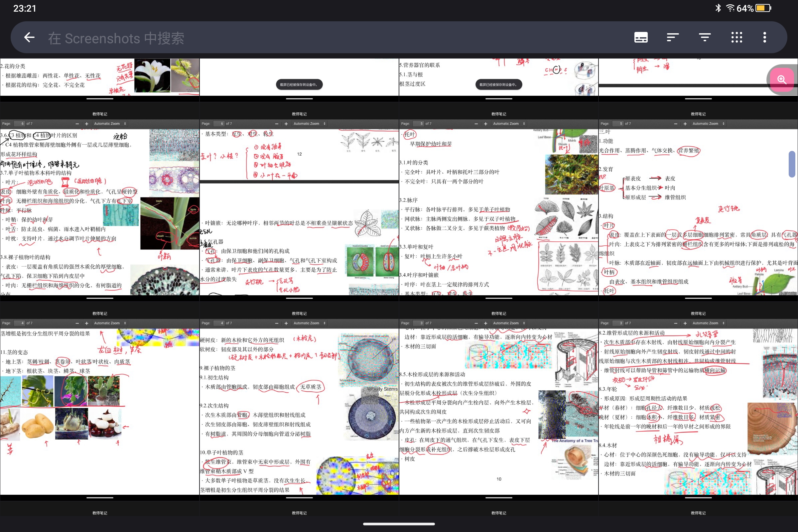This screenshot has width=798, height=532.
Task: Check the Wi-Fi status icon
Action: tap(730, 8)
